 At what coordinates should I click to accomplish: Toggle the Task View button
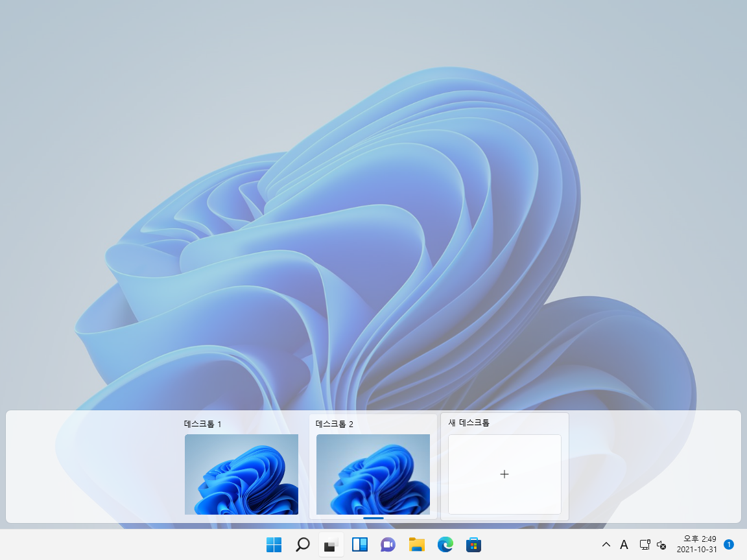tap(331, 544)
